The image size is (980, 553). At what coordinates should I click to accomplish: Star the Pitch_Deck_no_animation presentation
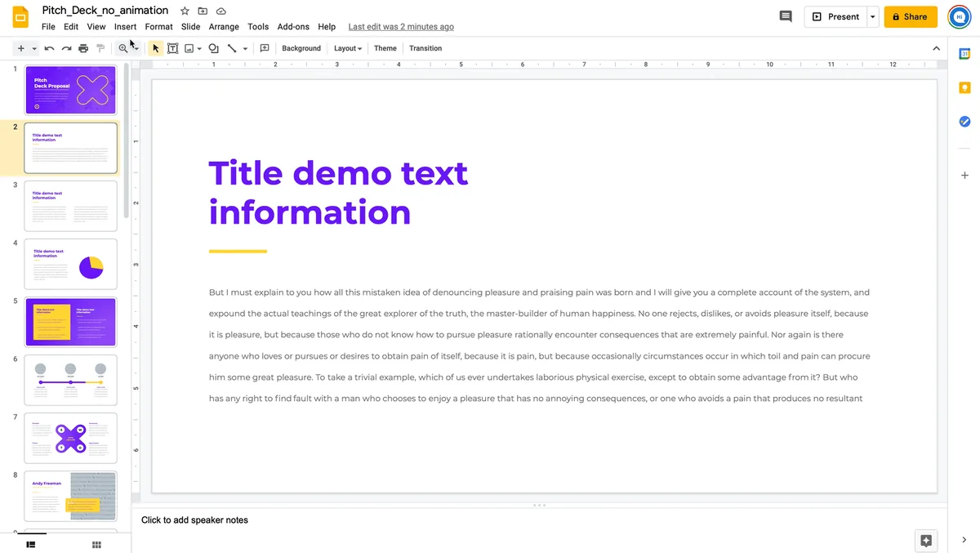coord(185,11)
